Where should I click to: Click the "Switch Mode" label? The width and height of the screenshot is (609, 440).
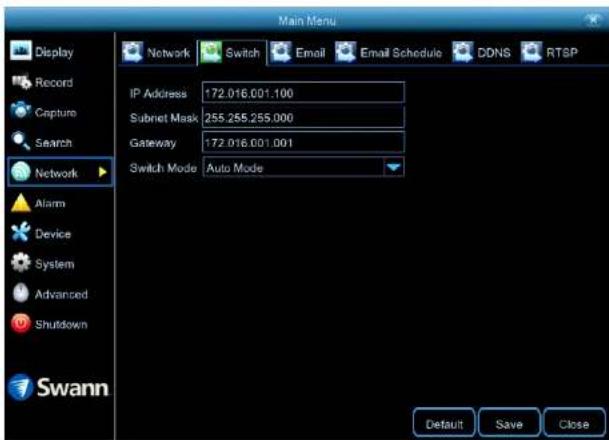point(163,168)
